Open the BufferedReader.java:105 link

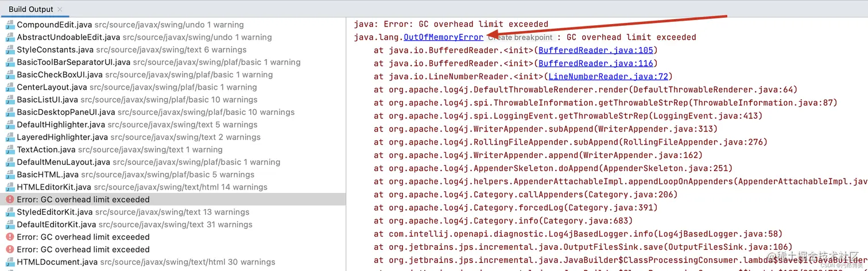coord(595,51)
